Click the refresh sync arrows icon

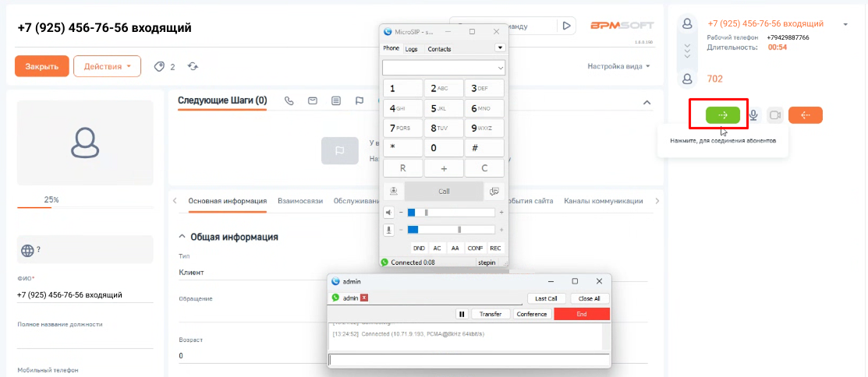pyautogui.click(x=193, y=67)
